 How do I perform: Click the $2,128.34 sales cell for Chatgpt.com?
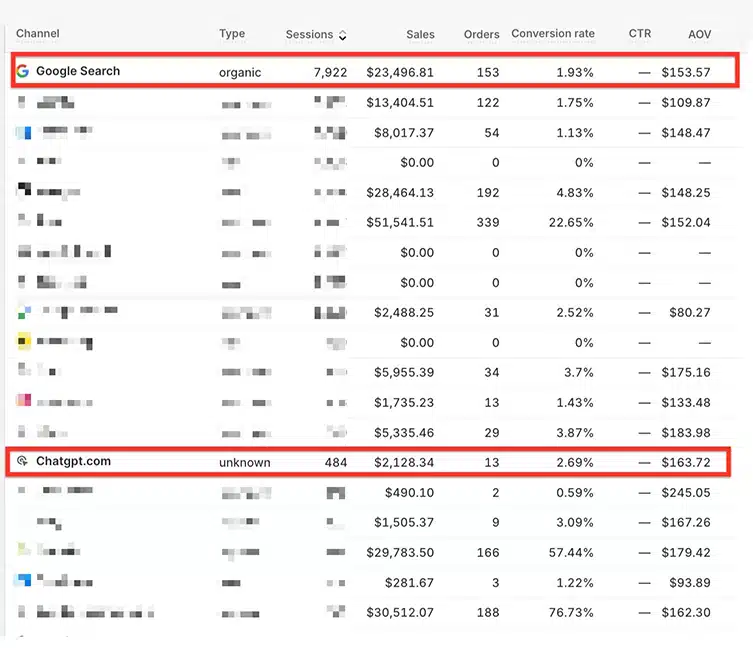[404, 463]
